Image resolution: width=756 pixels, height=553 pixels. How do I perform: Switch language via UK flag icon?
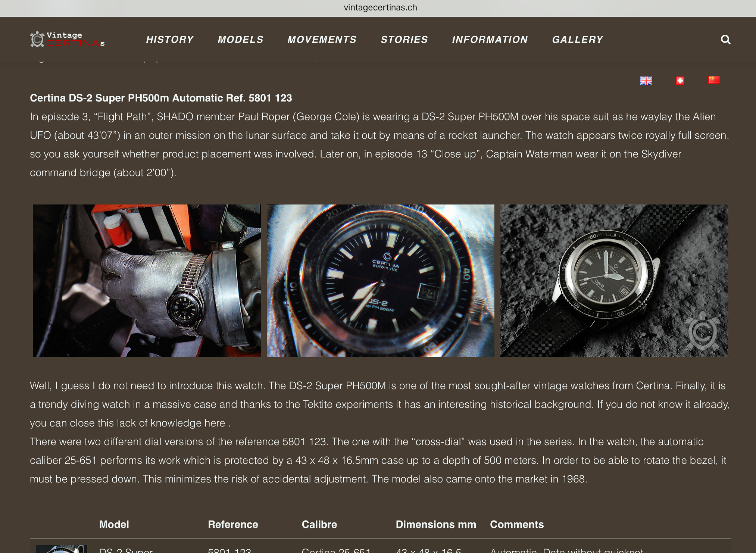point(646,81)
